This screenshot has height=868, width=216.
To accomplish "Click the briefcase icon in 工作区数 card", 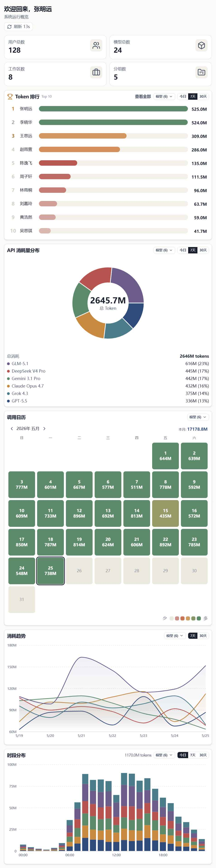I will click(x=96, y=72).
